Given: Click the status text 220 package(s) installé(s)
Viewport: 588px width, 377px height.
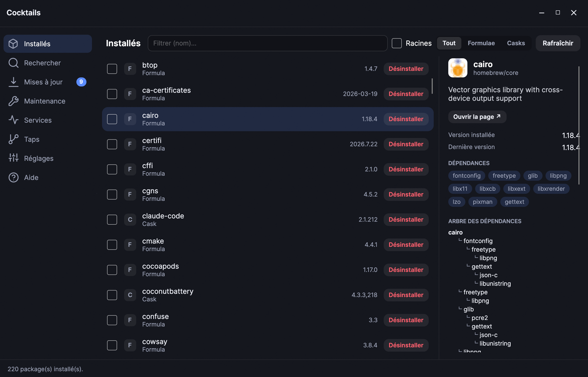Looking at the screenshot, I should click(x=45, y=369).
